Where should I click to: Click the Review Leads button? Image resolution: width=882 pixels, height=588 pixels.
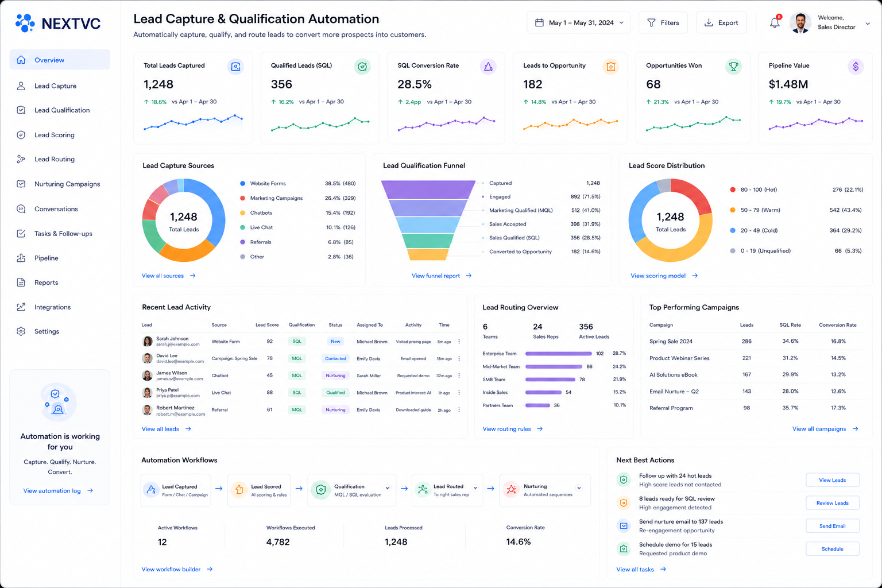point(833,503)
